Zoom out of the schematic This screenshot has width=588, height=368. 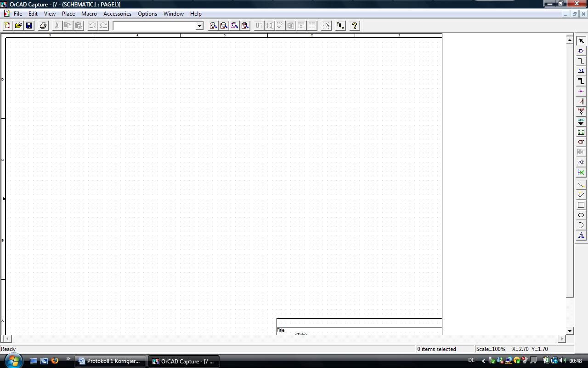click(224, 26)
